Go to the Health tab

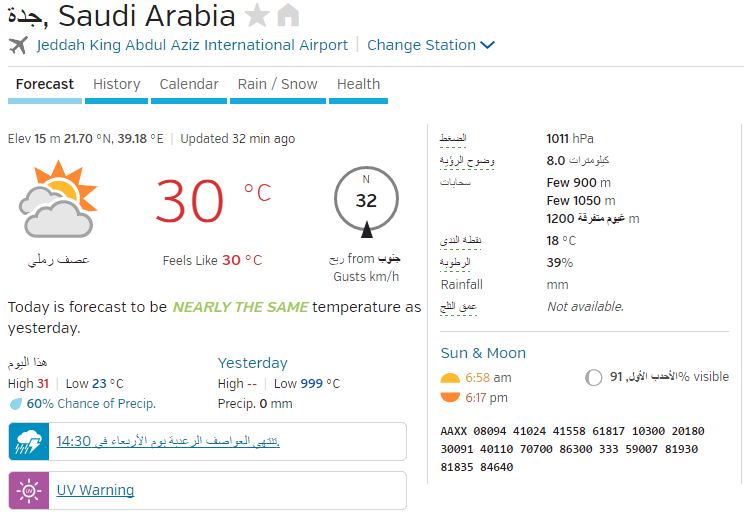point(358,84)
